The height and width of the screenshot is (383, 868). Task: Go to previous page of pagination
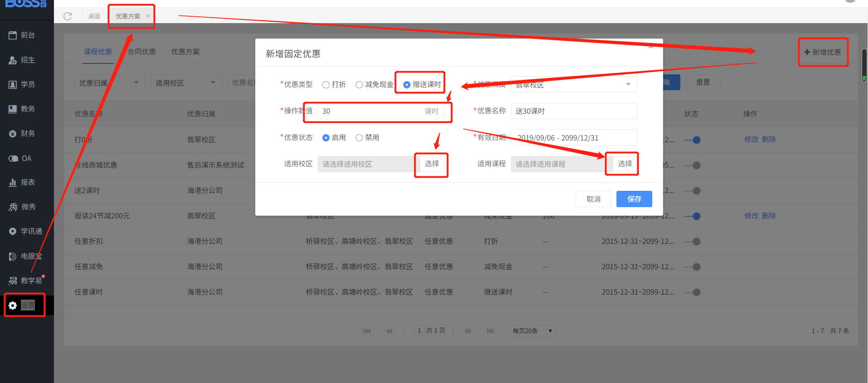coord(389,331)
